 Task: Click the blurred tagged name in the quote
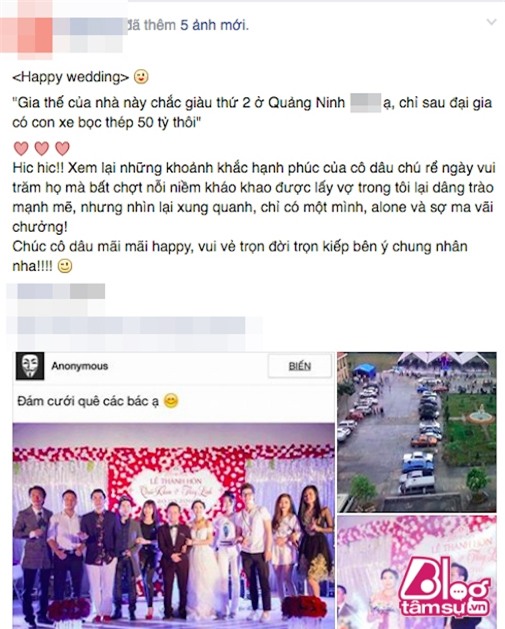point(365,103)
